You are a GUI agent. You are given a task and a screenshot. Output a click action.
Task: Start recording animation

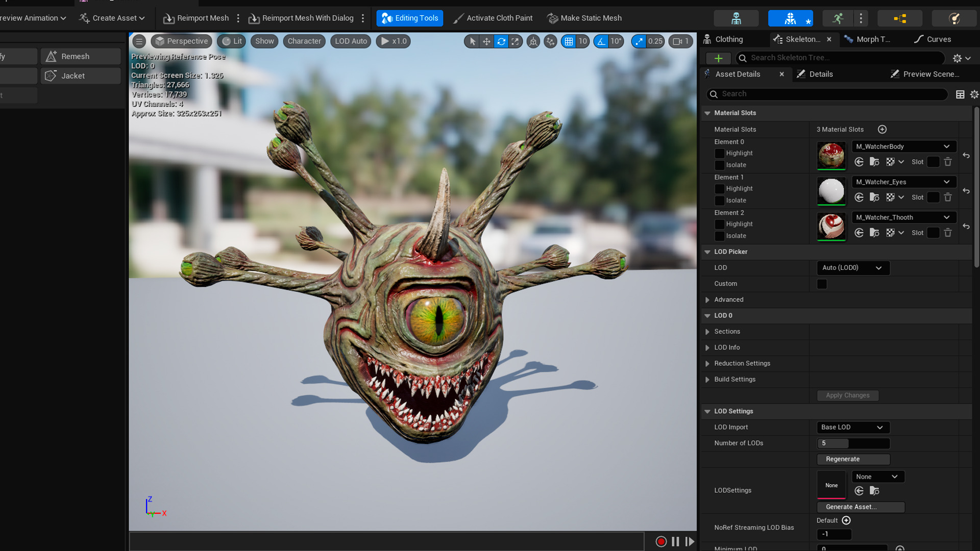coord(661,541)
